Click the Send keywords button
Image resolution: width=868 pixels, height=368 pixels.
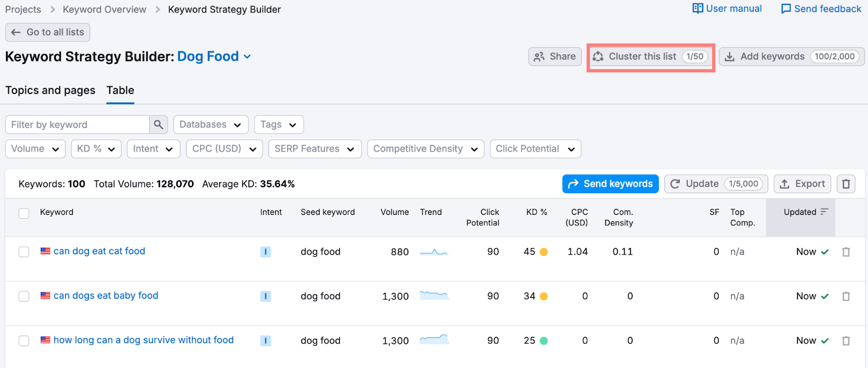610,184
